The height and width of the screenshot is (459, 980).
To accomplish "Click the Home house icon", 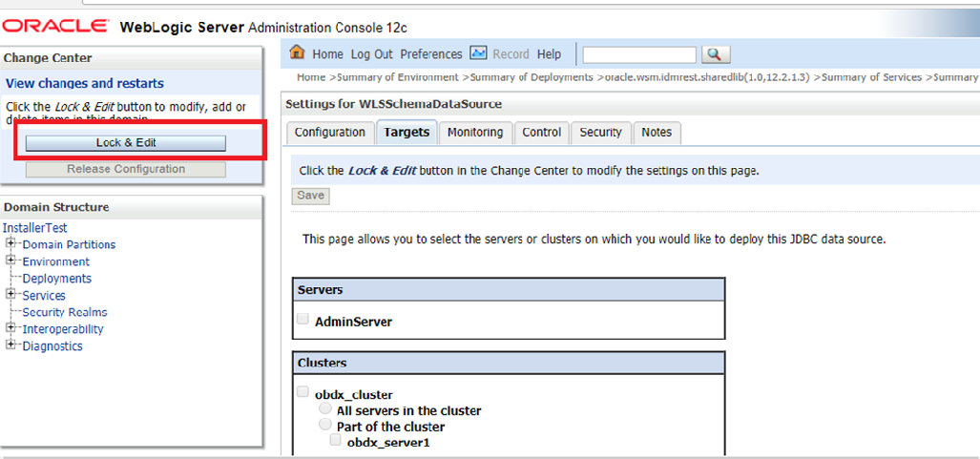I will pos(298,53).
